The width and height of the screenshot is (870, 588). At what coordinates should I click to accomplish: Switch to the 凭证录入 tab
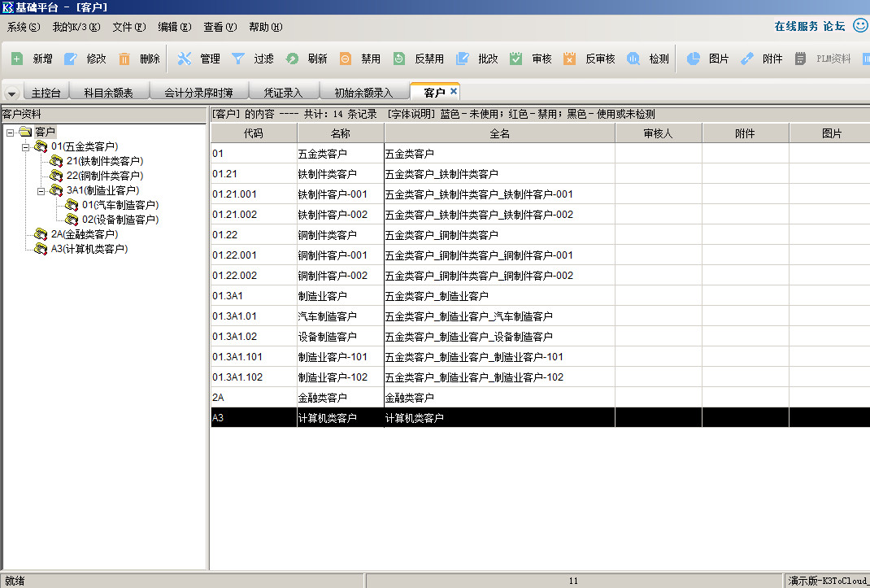[282, 93]
